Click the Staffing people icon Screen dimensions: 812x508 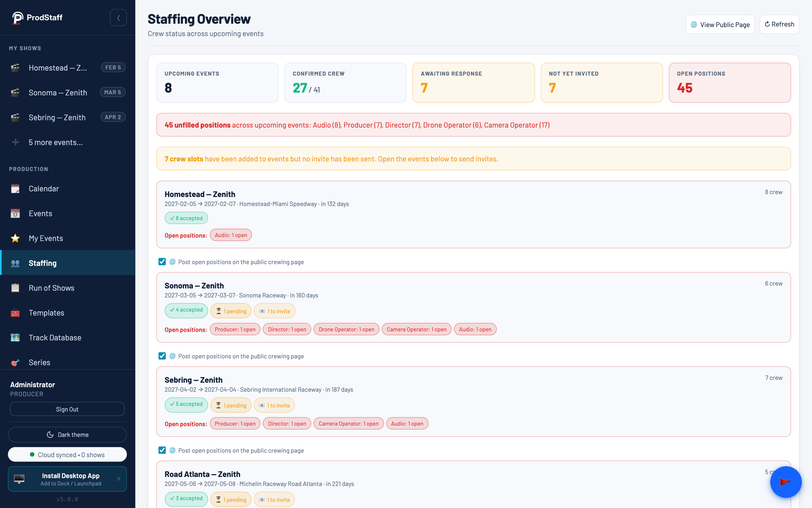pyautogui.click(x=15, y=263)
